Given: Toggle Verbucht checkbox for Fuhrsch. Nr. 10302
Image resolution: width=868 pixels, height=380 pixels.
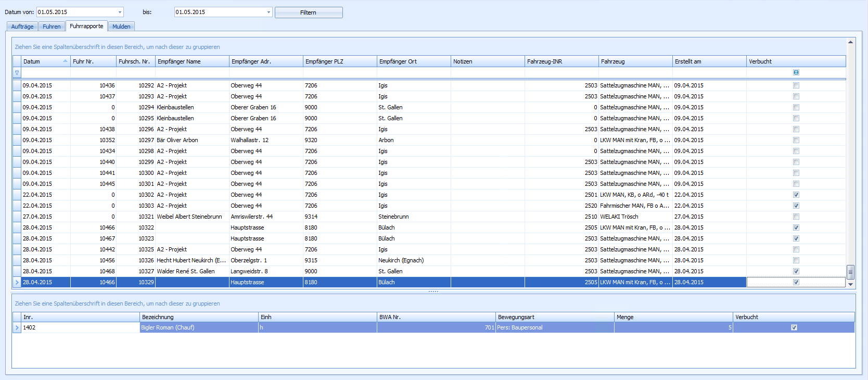Looking at the screenshot, I should coord(796,195).
